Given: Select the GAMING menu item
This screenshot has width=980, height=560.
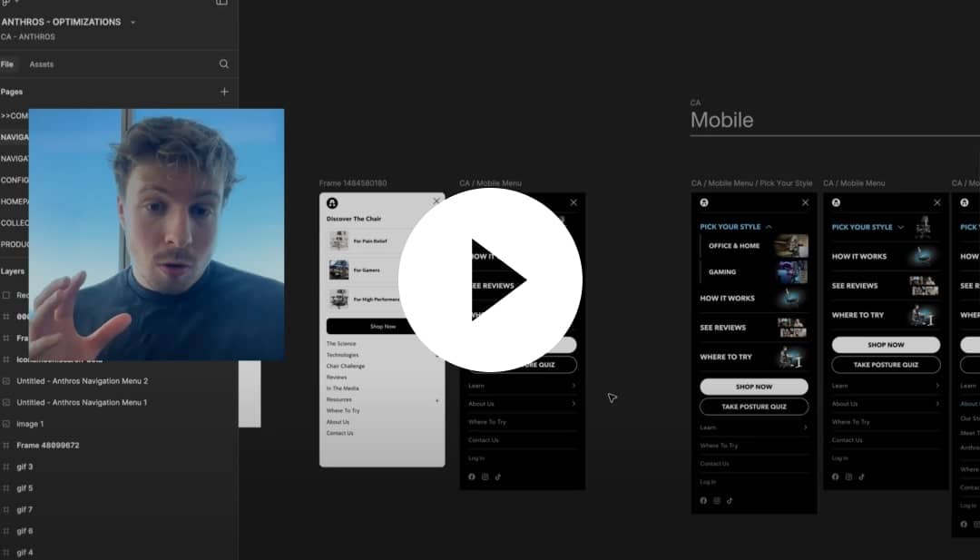Looking at the screenshot, I should coord(722,272).
